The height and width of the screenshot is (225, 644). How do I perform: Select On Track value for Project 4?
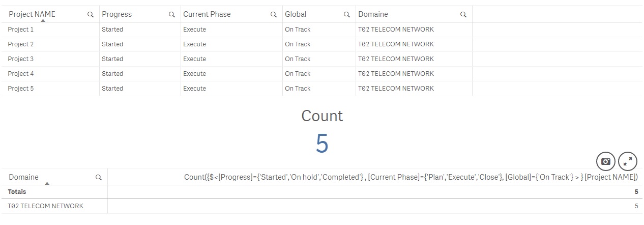pyautogui.click(x=298, y=74)
